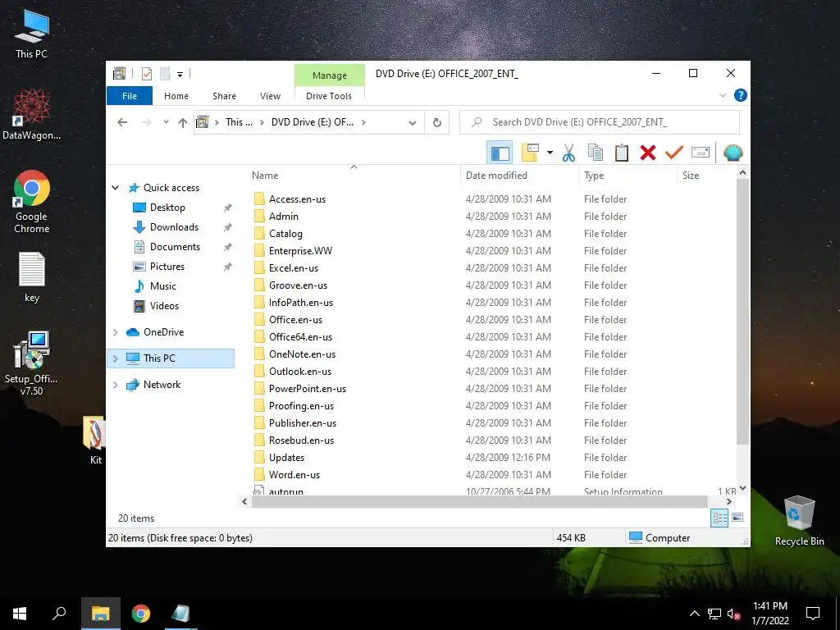This screenshot has height=630, width=840.
Task: Show hidden system tray icons
Action: pyautogui.click(x=694, y=614)
